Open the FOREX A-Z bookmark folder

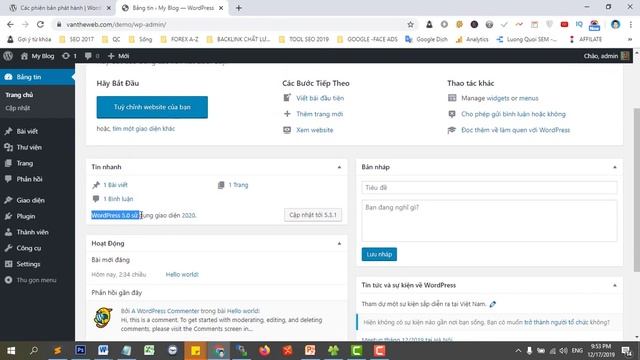(180, 39)
